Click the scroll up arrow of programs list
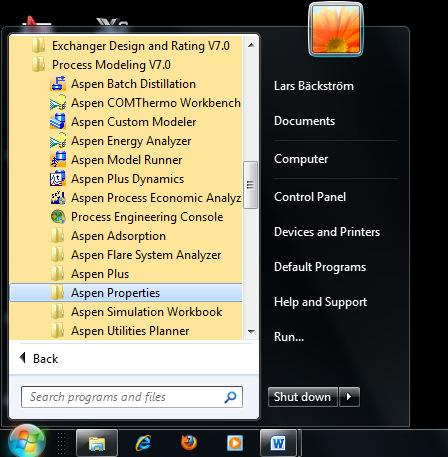Image resolution: width=448 pixels, height=457 pixels. coord(251,45)
